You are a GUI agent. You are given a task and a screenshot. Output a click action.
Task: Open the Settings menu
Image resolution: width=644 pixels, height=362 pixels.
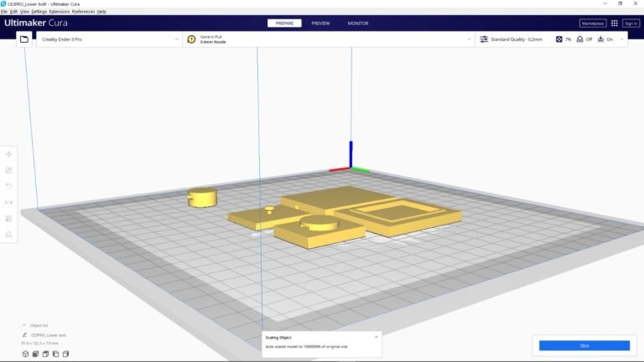coord(39,12)
